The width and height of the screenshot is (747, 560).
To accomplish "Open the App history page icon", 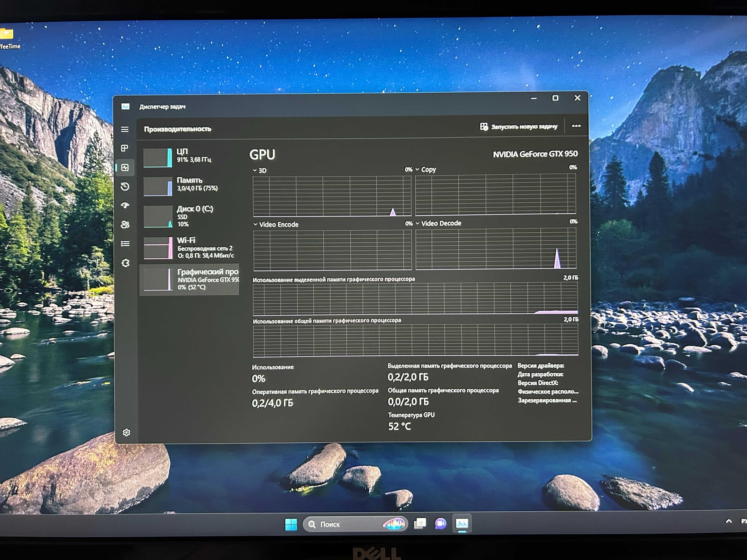I will pos(125,186).
